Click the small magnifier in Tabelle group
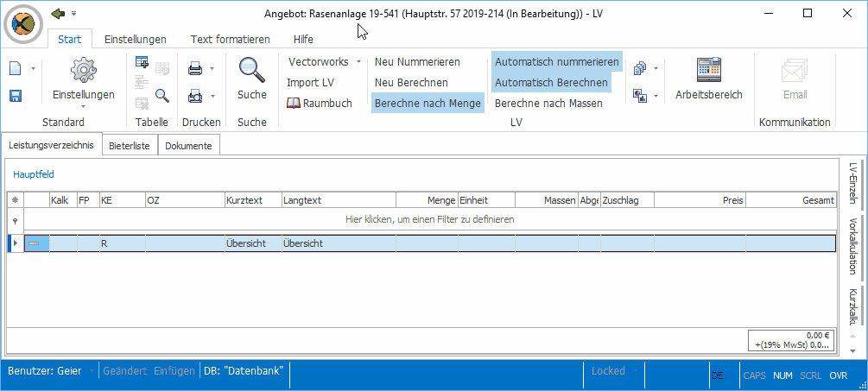Image resolution: width=868 pixels, height=391 pixels. pos(162,95)
